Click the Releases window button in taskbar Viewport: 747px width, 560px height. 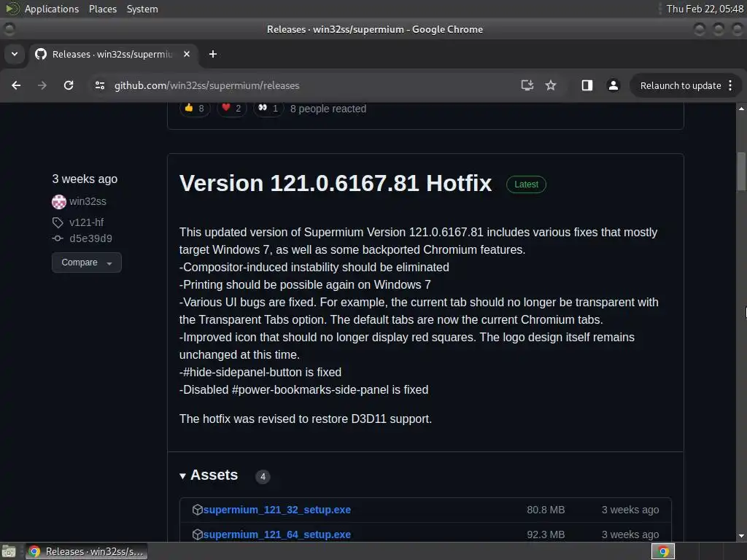point(87,551)
